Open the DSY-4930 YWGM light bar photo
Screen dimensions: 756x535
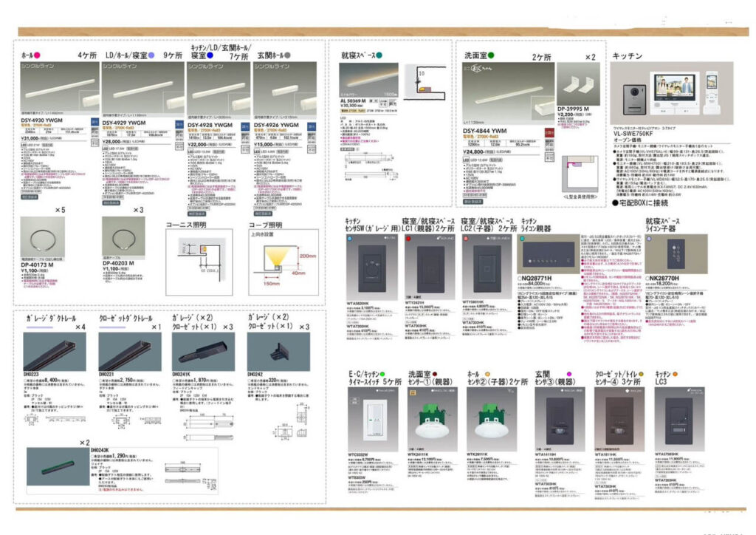point(60,89)
